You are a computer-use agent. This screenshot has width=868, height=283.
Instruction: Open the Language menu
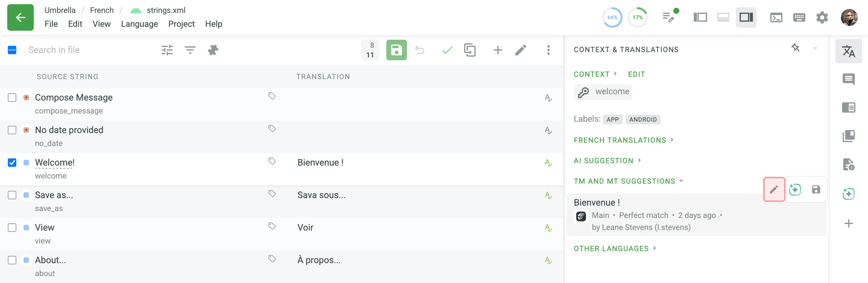click(x=139, y=24)
